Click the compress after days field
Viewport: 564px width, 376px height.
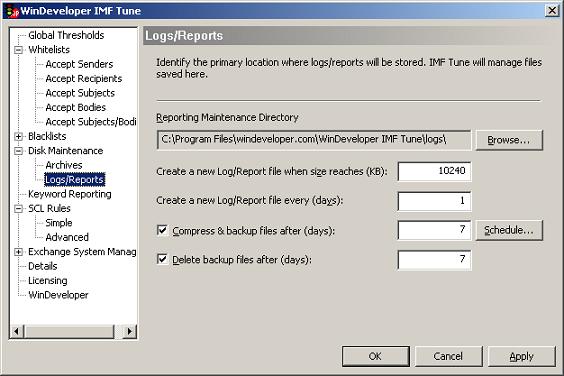pos(435,230)
